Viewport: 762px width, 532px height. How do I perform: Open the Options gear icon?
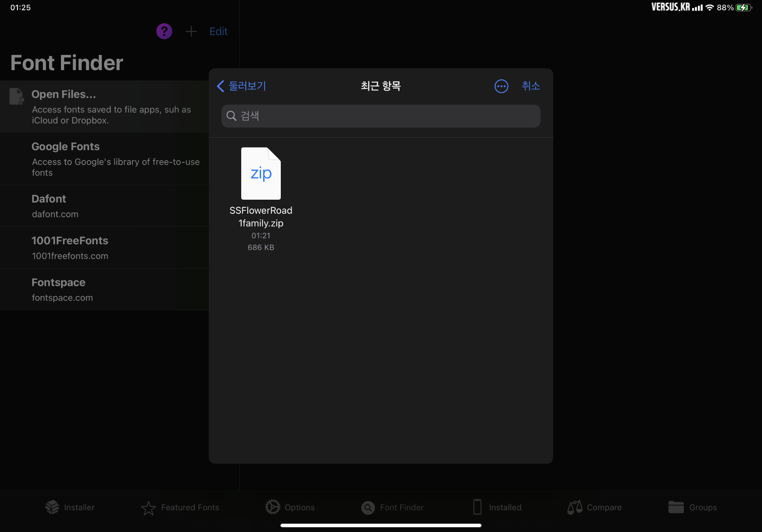click(x=272, y=507)
